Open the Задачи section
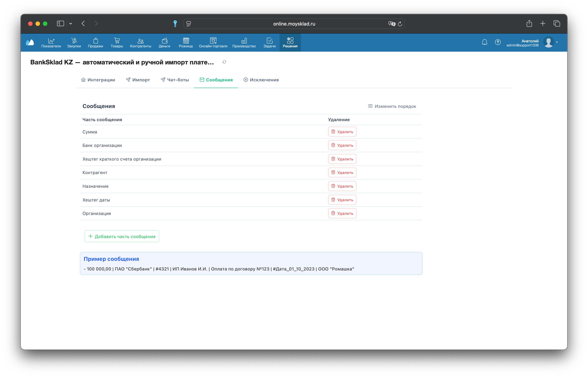The width and height of the screenshot is (588, 377). pyautogui.click(x=269, y=43)
